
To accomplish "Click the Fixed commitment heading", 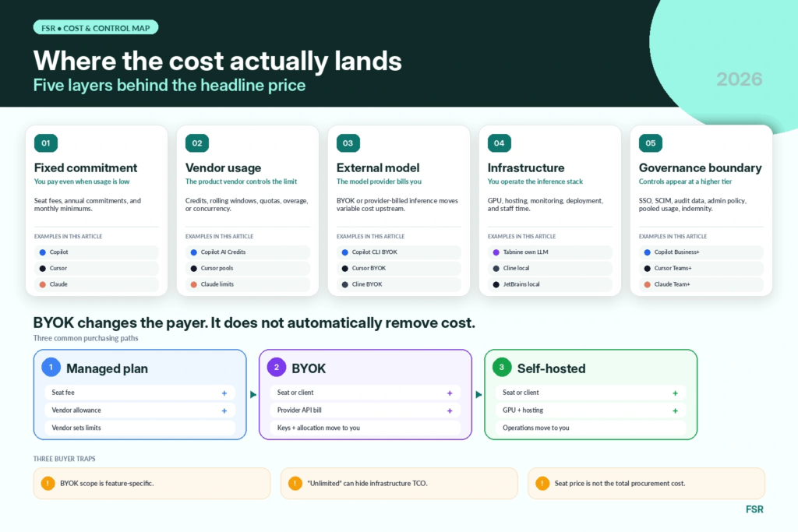I will (86, 167).
